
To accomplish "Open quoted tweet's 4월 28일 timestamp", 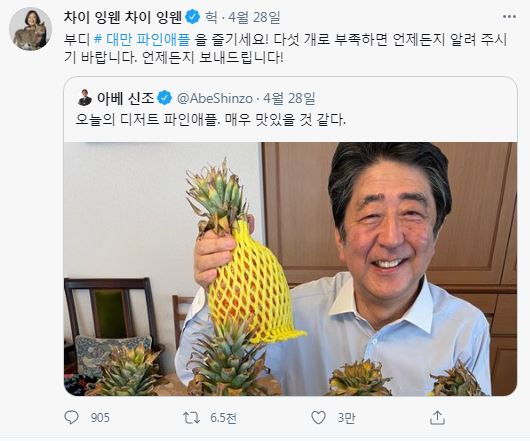I will point(289,98).
